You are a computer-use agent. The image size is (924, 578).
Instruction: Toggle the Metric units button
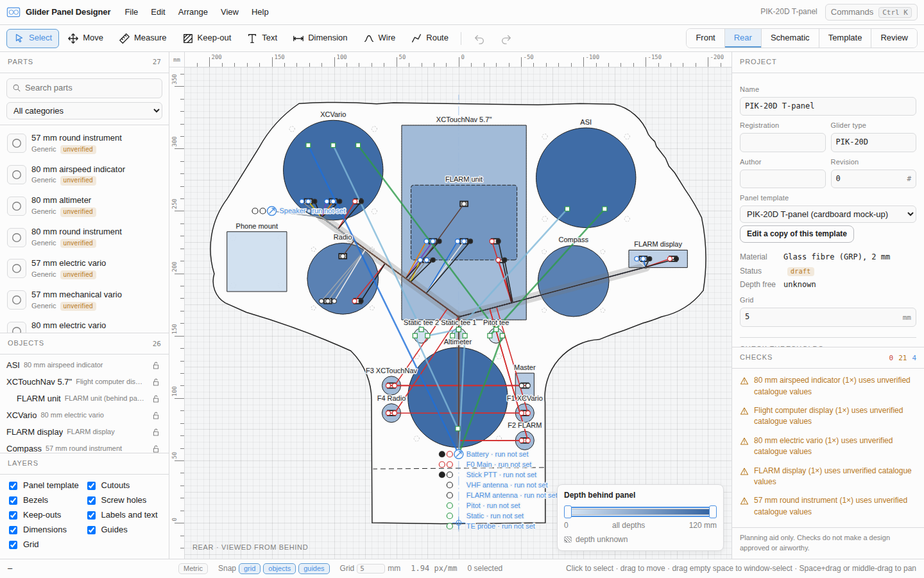[x=193, y=568]
